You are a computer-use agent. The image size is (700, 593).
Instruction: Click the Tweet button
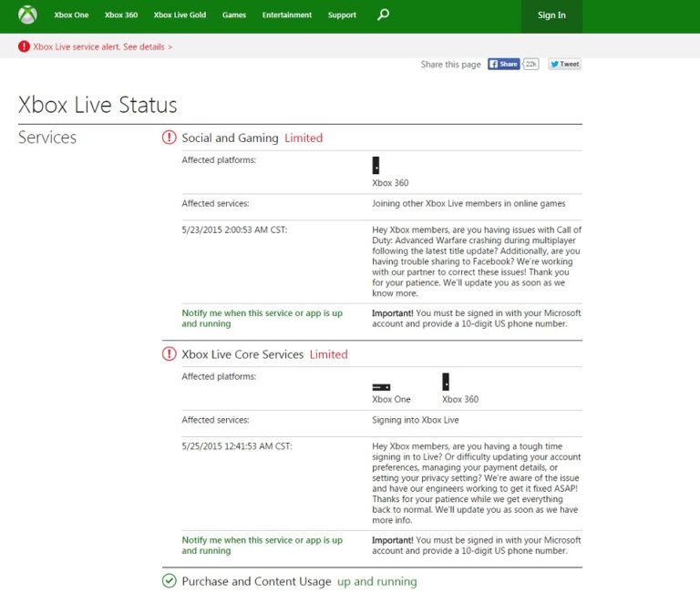[x=565, y=65]
